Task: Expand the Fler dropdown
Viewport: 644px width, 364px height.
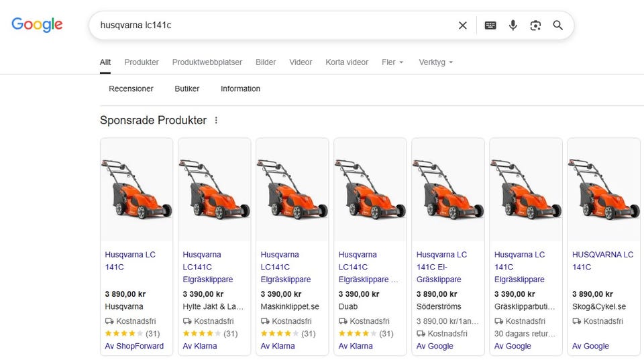Action: (x=392, y=62)
